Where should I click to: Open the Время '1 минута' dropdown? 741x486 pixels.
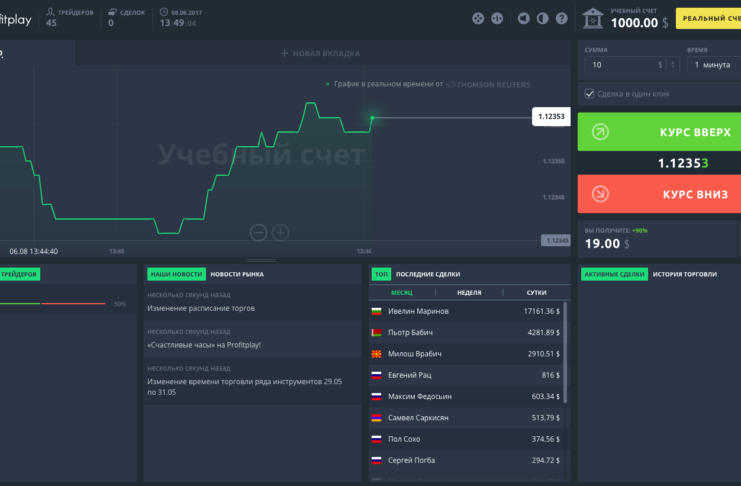(714, 65)
